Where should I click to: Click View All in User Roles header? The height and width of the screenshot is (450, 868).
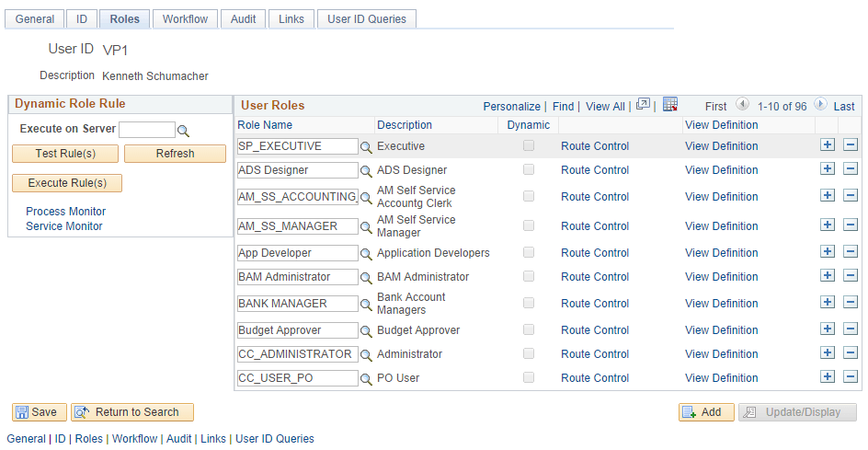click(x=605, y=107)
